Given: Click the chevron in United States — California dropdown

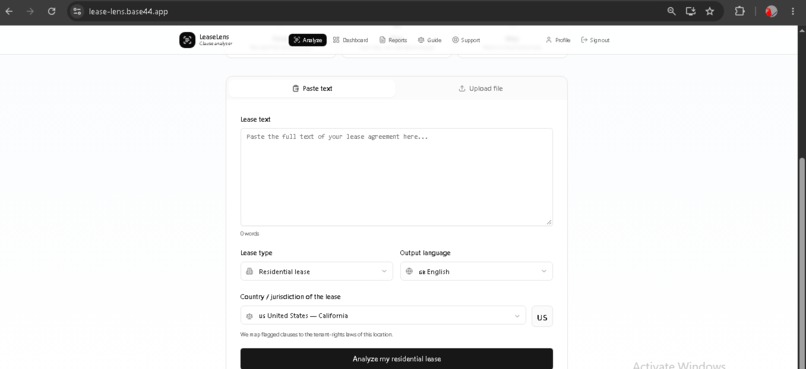Looking at the screenshot, I should 517,316.
